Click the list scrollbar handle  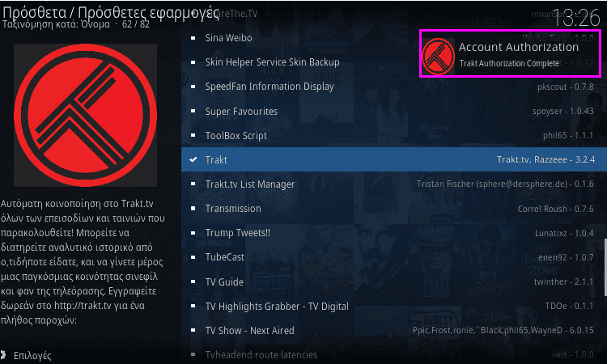click(x=605, y=267)
